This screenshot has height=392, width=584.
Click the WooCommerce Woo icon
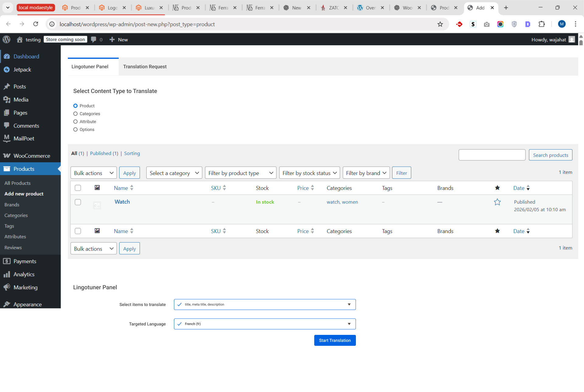click(7, 156)
